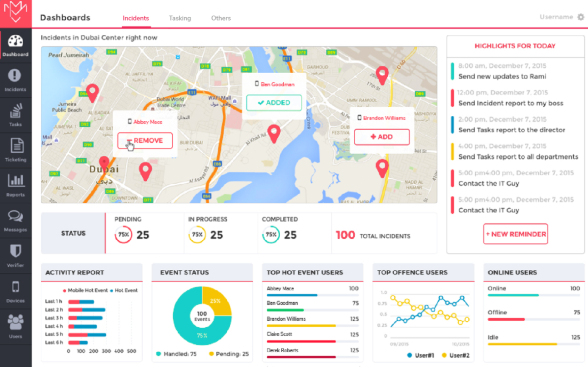Switch to the Tasking tab

(x=180, y=18)
